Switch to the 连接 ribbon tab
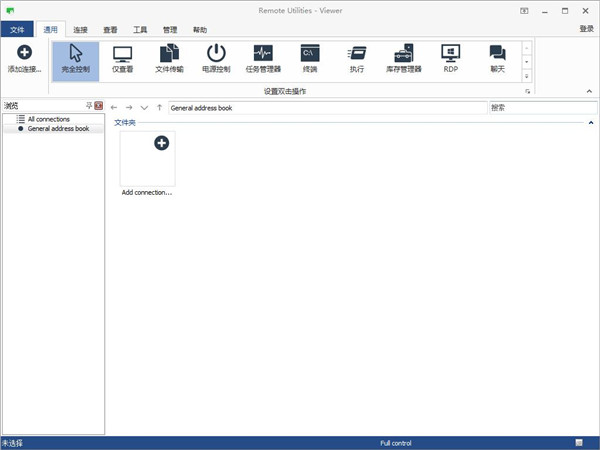Image resolution: width=600 pixels, height=450 pixels. [81, 30]
